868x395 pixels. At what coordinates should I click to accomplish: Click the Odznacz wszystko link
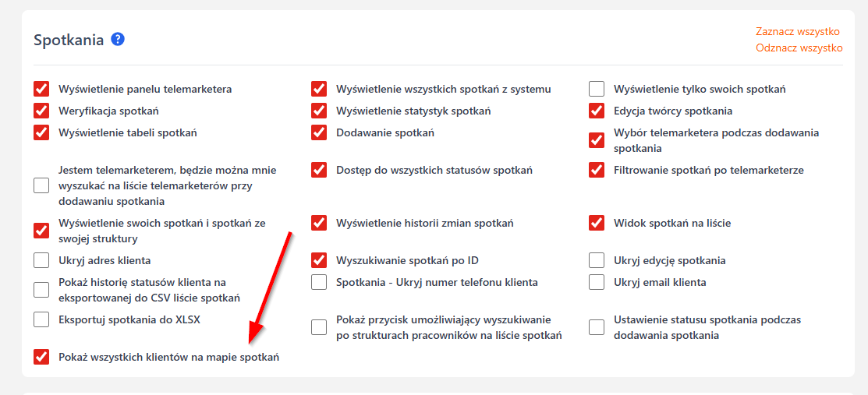(x=799, y=48)
